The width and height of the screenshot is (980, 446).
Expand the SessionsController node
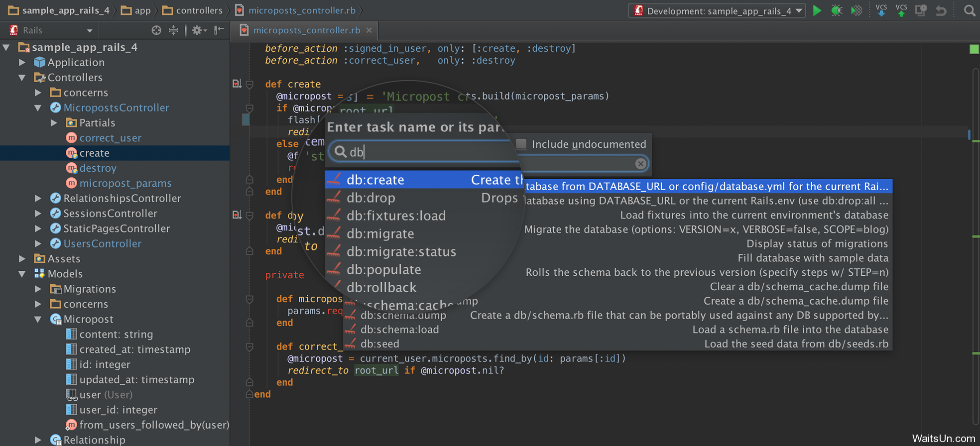pos(38,214)
